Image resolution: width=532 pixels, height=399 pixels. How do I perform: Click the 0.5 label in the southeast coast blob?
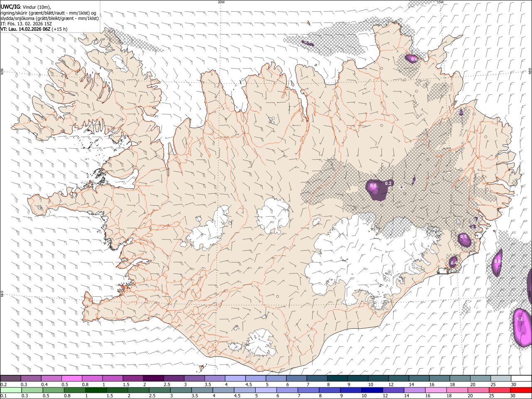[463, 237]
